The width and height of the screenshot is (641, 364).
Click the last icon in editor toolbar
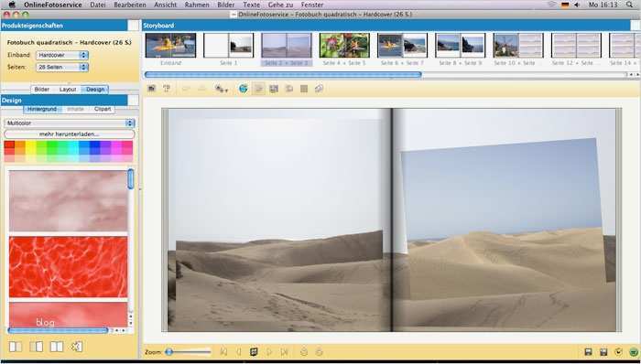(320, 89)
